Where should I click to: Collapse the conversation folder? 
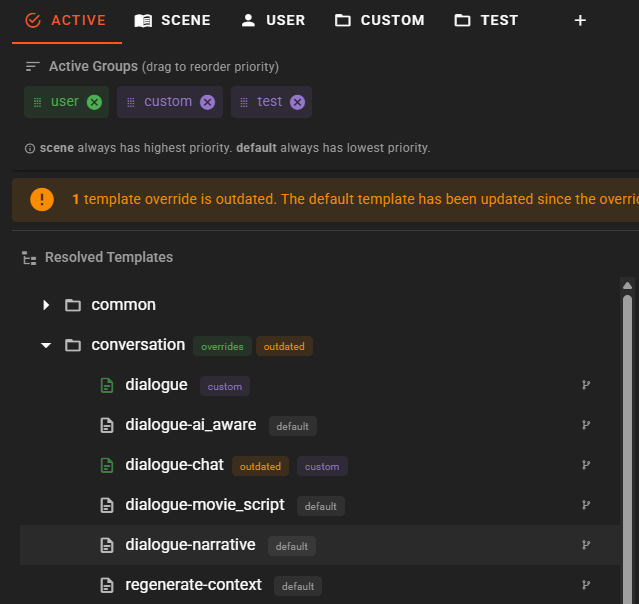pos(46,345)
